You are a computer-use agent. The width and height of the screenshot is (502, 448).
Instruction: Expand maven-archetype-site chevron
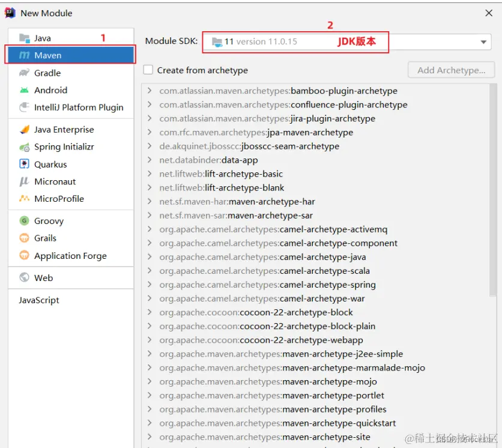point(150,437)
